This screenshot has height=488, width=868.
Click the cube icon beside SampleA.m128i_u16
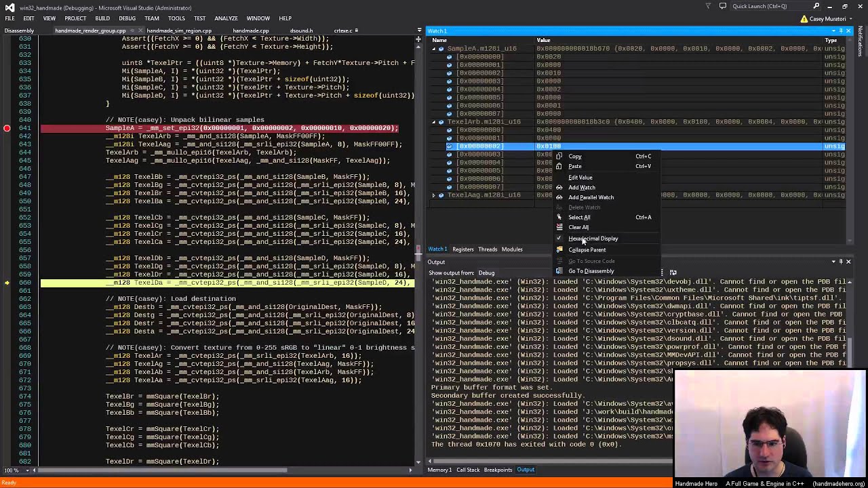[x=441, y=49]
